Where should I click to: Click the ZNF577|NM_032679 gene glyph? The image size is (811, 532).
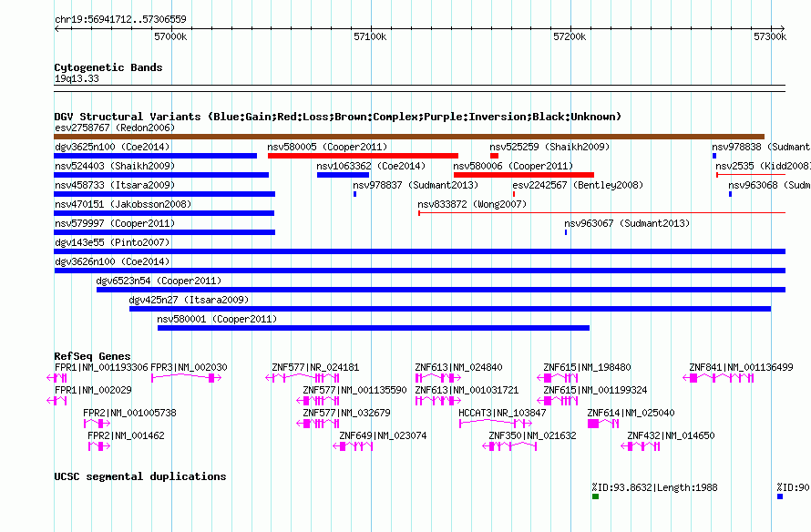click(318, 424)
